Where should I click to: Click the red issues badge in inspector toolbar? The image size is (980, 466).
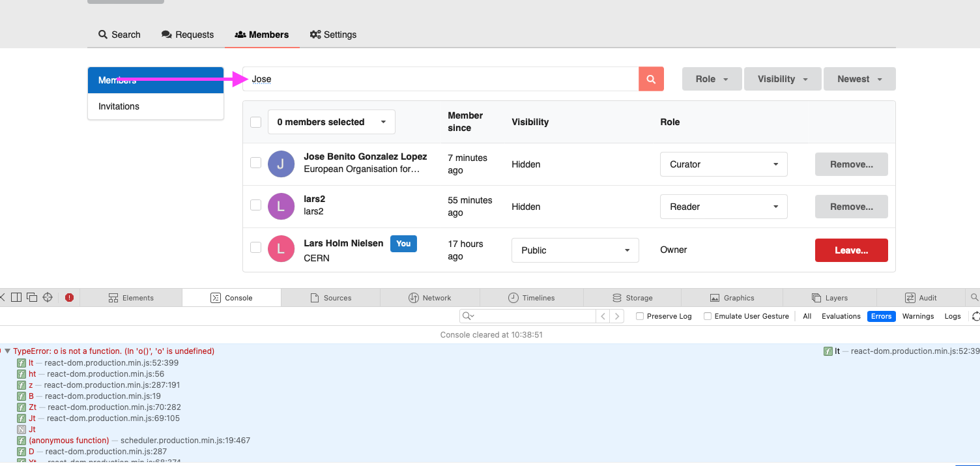pyautogui.click(x=70, y=297)
